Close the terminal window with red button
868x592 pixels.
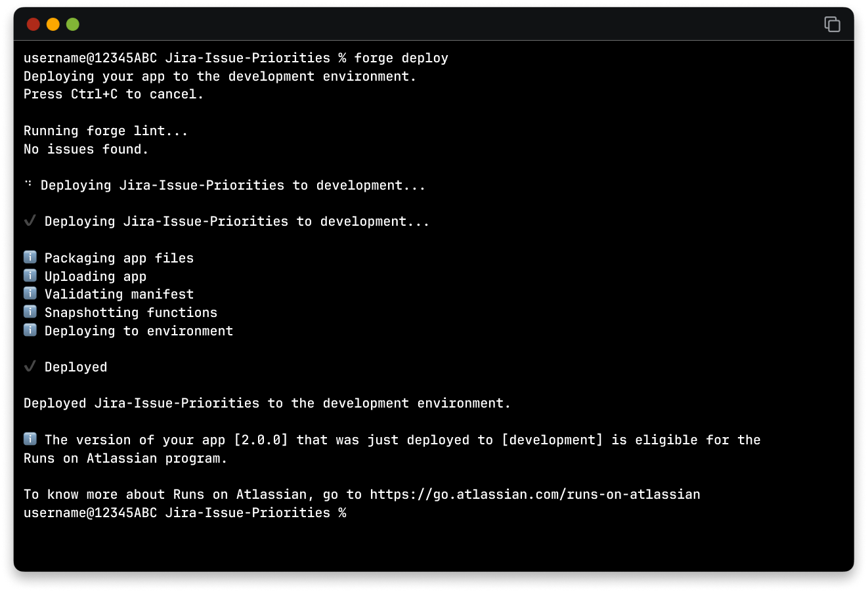[33, 24]
